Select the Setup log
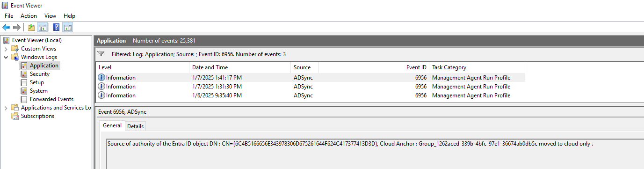Viewport: 644px width, 169px height. point(37,82)
